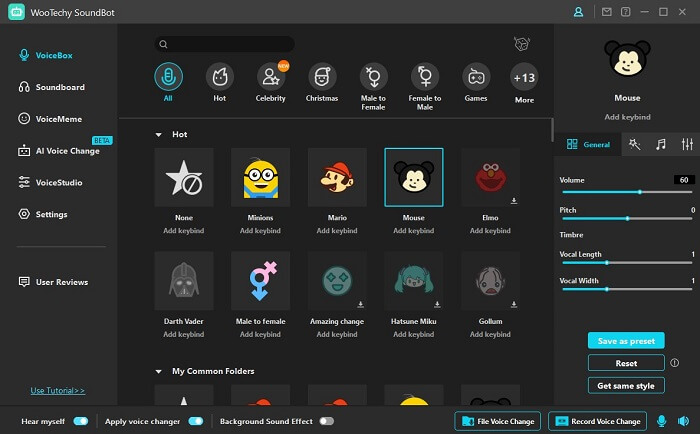Expand the +13 More categories

pyautogui.click(x=524, y=78)
